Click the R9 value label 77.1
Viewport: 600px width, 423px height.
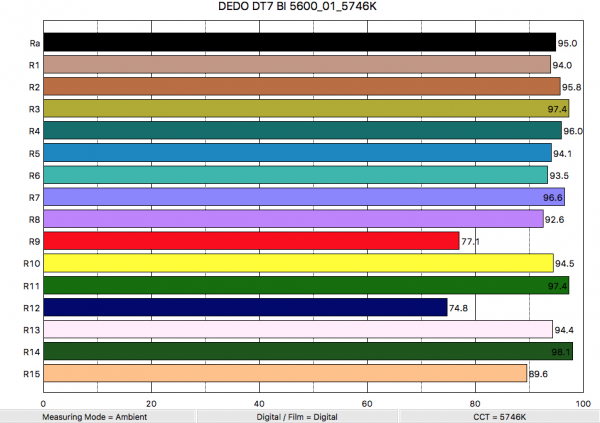coord(471,242)
